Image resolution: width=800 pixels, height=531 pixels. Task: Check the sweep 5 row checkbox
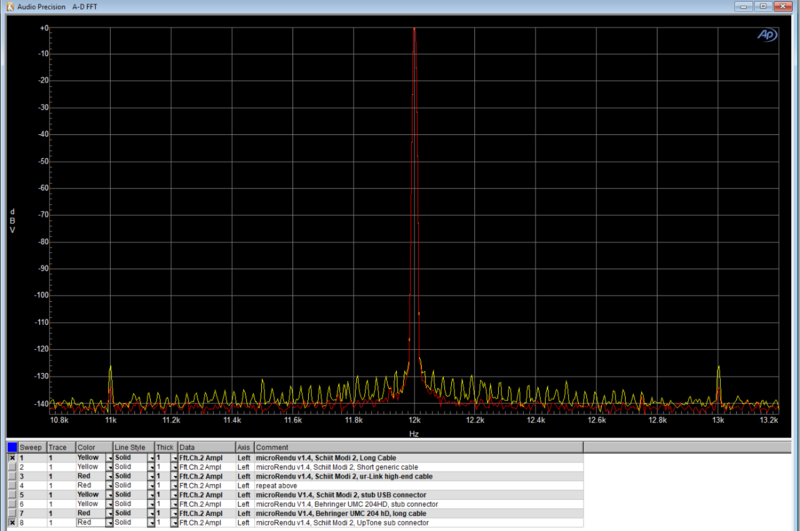click(11, 494)
